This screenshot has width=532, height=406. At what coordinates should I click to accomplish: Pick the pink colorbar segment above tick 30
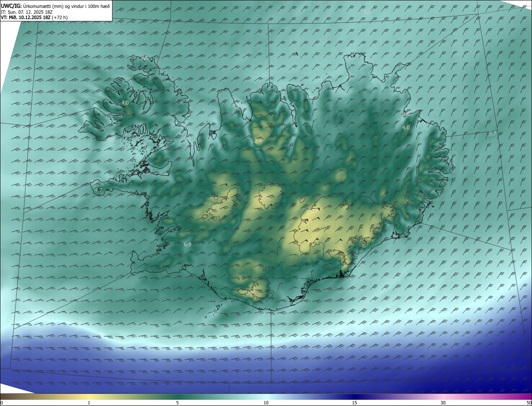point(443,396)
